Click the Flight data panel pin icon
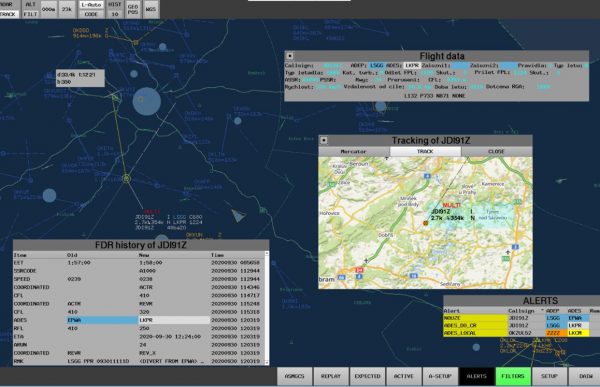This screenshot has width=600, height=387. click(x=290, y=56)
